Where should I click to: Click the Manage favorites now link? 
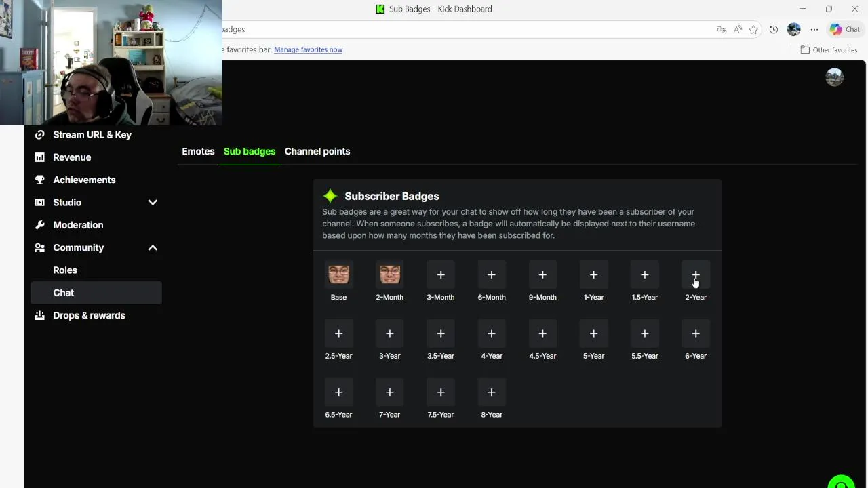308,49
